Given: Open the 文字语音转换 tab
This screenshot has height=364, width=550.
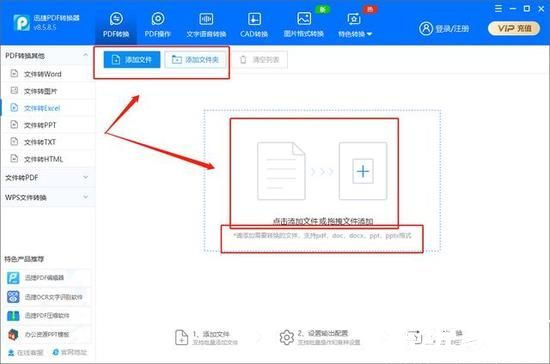Looking at the screenshot, I should pyautogui.click(x=206, y=25).
